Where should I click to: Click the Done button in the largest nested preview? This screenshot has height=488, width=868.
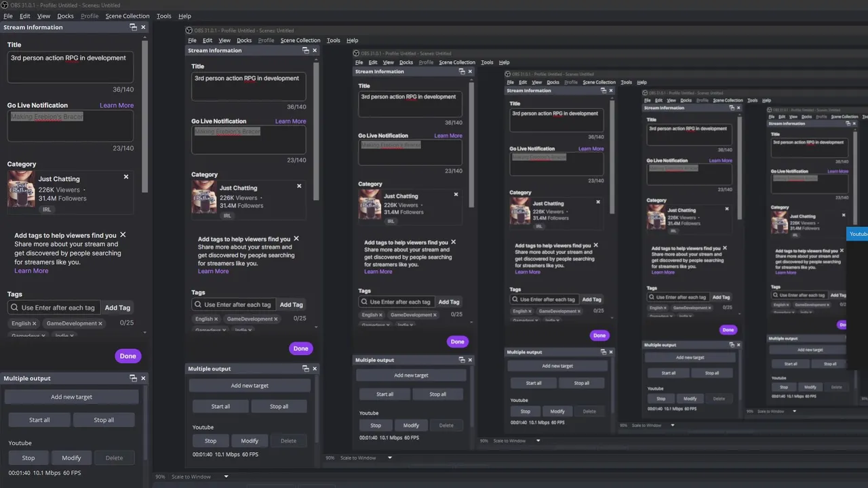301,348
